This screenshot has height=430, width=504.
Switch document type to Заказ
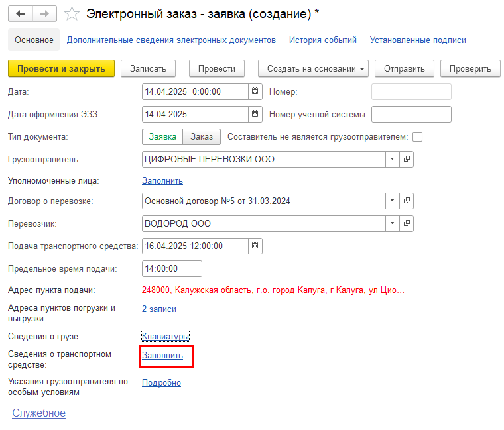coord(202,136)
